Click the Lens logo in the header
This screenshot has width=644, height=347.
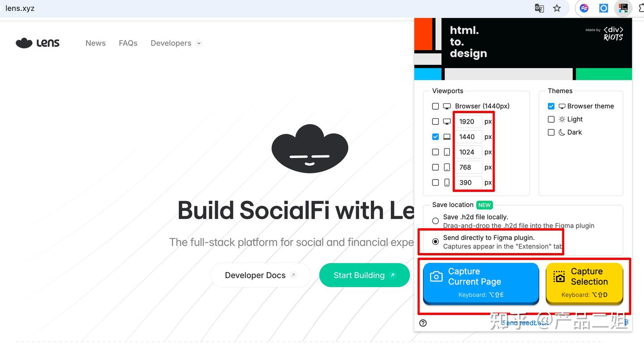pyautogui.click(x=38, y=43)
